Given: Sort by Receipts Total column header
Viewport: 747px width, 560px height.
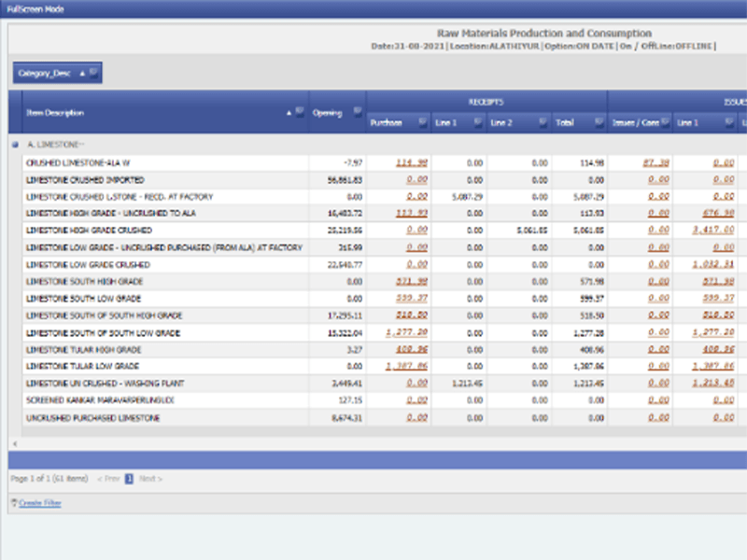Looking at the screenshot, I should click(565, 123).
